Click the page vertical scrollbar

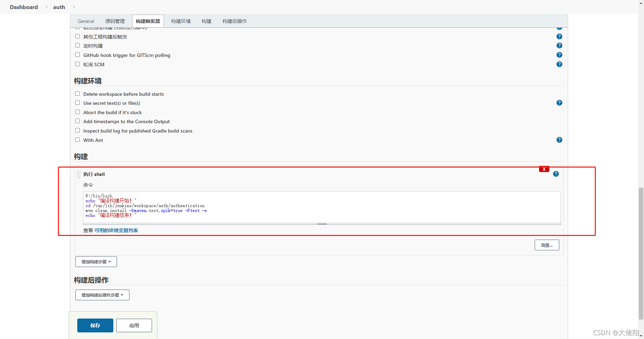pos(641,253)
